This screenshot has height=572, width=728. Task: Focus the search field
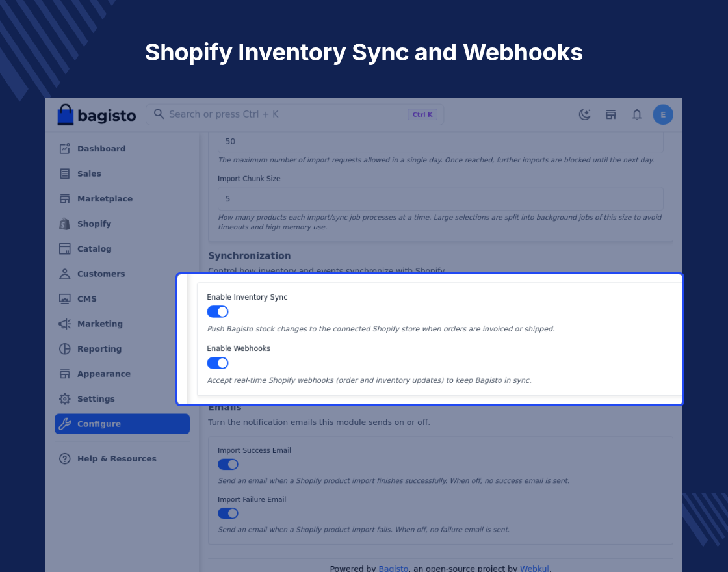[x=295, y=114]
